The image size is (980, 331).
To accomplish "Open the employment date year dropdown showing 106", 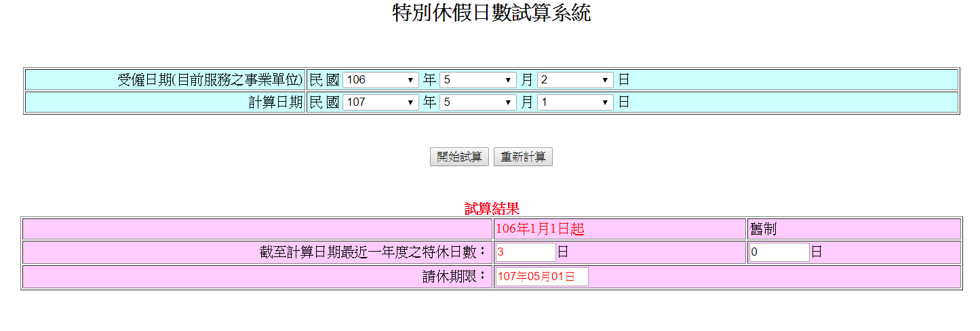I will coord(380,80).
